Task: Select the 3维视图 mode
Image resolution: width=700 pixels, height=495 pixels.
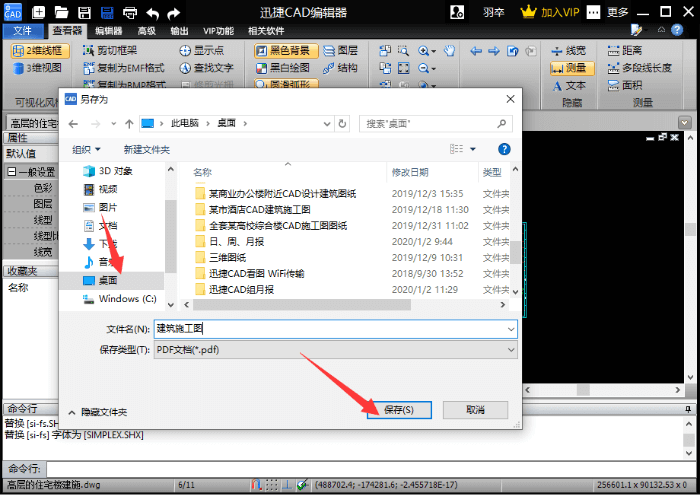Action: [38, 68]
